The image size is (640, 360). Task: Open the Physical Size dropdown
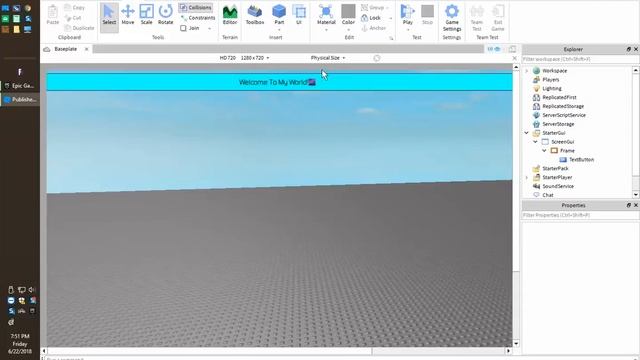tap(328, 58)
